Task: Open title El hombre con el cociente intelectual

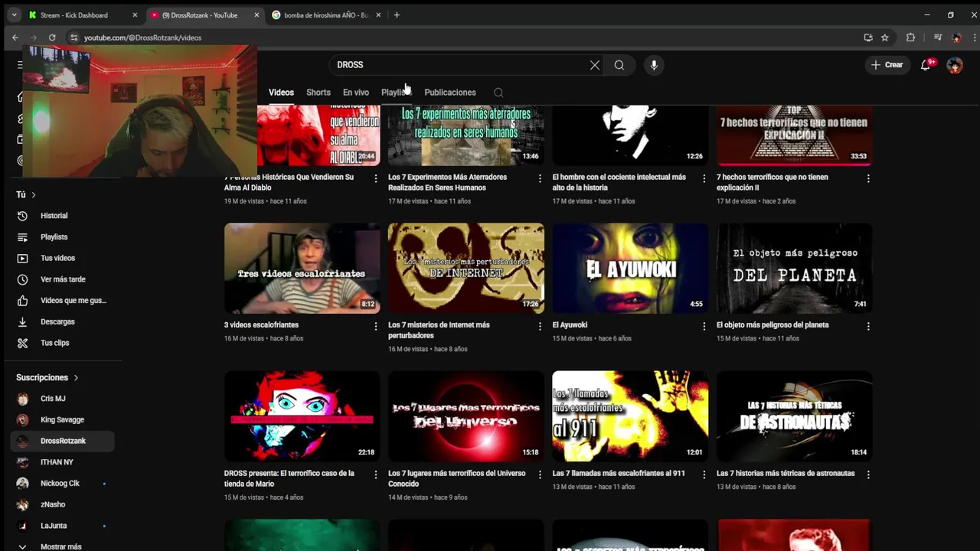Action: tap(619, 182)
